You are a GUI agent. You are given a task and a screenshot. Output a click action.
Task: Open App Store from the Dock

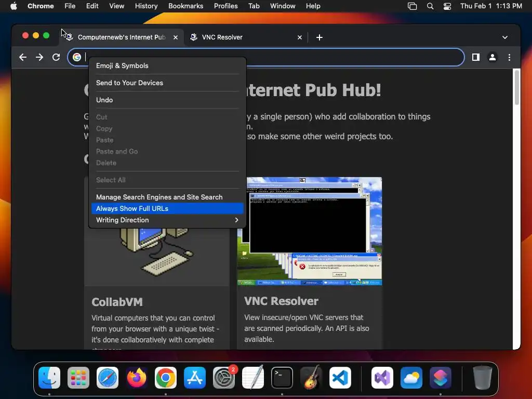pyautogui.click(x=195, y=378)
